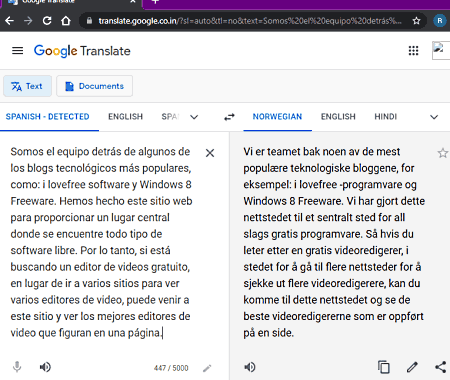Screen dimensions: 450x380
Task: Bookmark this page with star icon
Action: [416, 21]
